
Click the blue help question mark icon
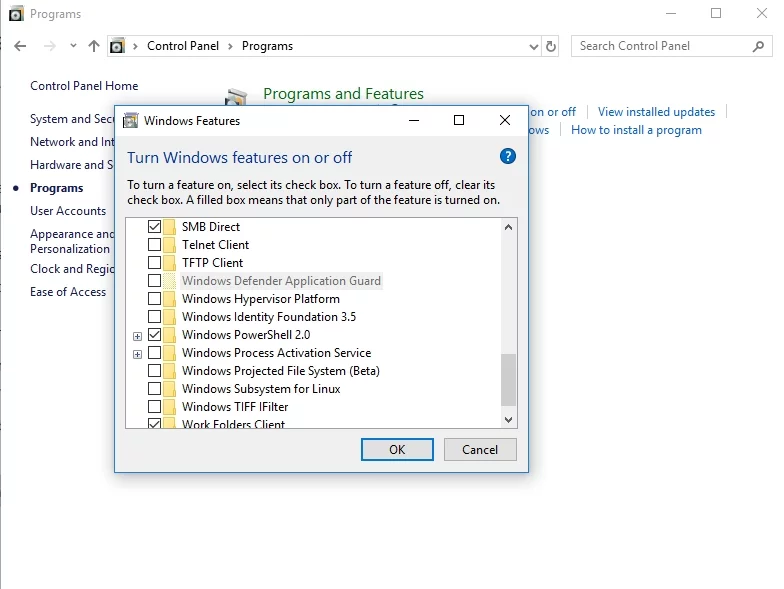pyautogui.click(x=508, y=156)
